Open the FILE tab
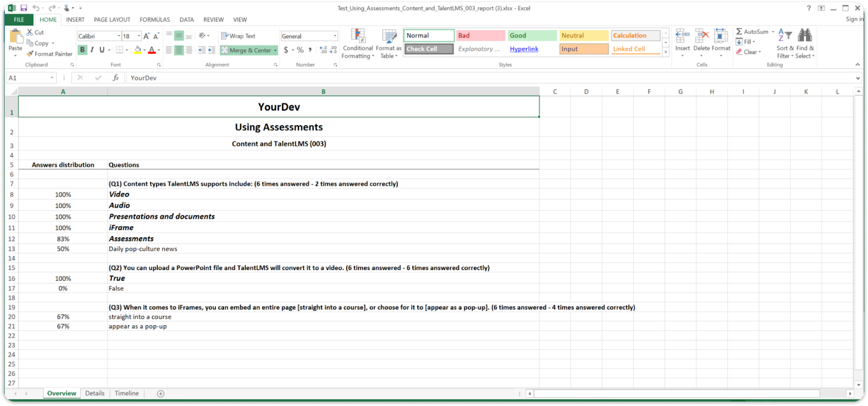The height and width of the screenshot is (406, 868). pyautogui.click(x=19, y=20)
